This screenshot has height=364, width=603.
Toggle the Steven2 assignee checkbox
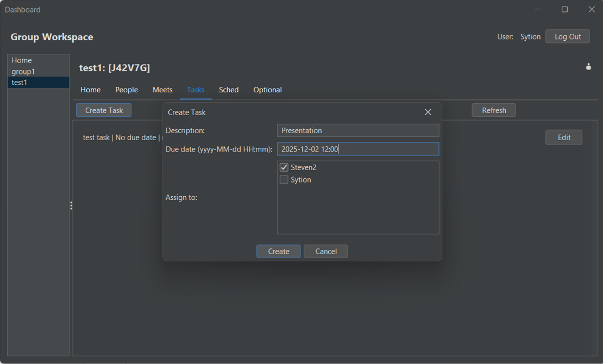pos(284,167)
